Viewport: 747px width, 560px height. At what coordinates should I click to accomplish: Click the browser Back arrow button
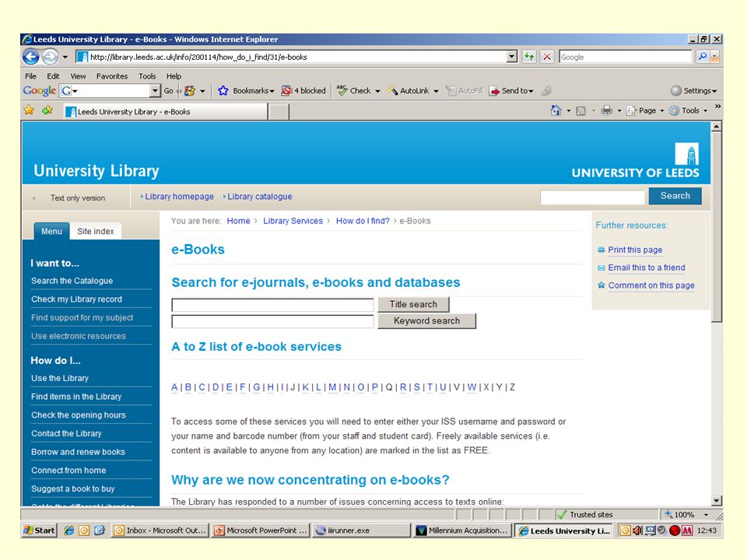pos(31,57)
